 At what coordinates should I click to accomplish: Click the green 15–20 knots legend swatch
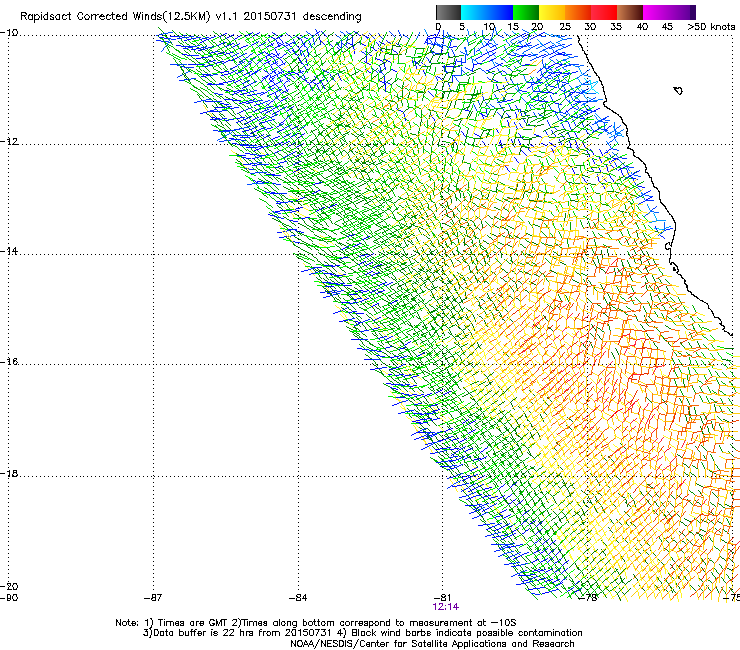(526, 12)
